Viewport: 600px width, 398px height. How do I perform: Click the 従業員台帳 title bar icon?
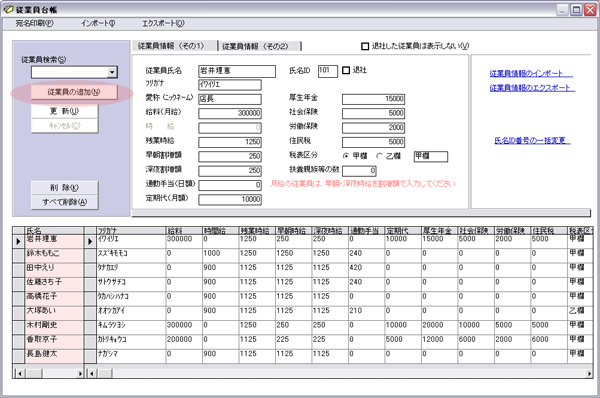pos(8,9)
